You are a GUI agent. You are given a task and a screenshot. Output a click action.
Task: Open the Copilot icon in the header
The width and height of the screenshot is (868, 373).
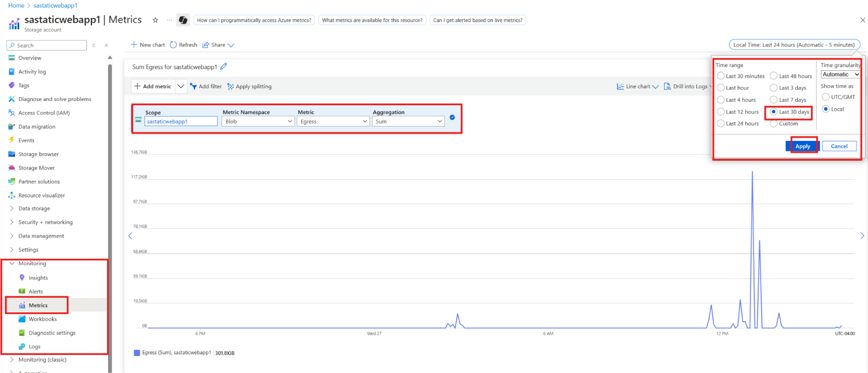point(183,20)
